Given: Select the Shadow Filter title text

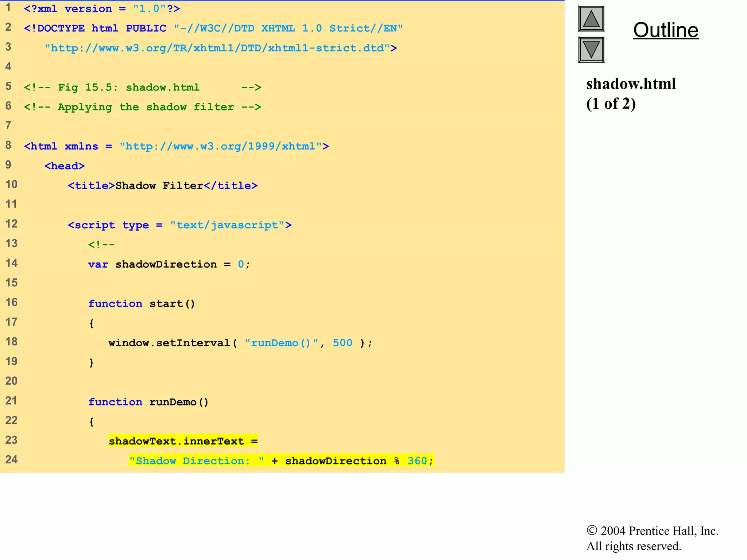Looking at the screenshot, I should 159,186.
